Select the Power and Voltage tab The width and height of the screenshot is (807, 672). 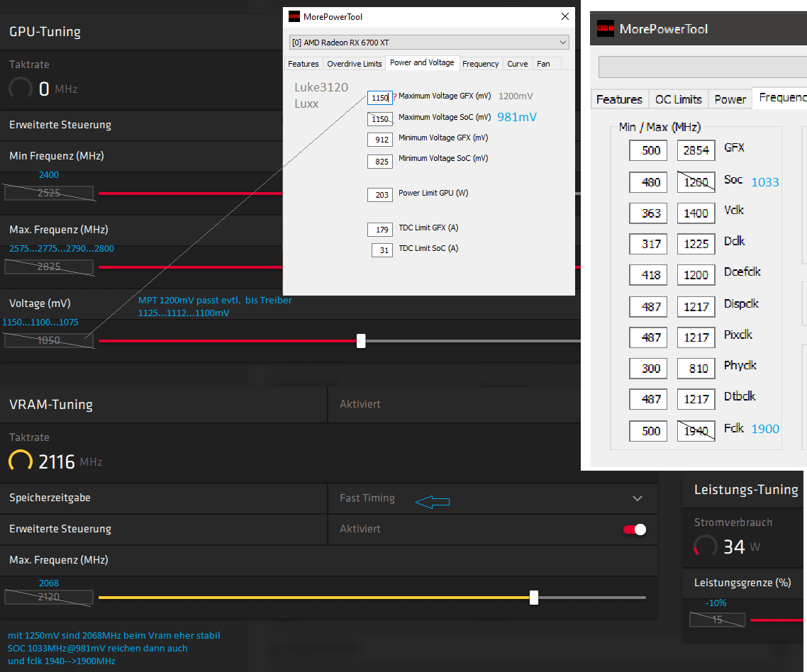click(422, 62)
